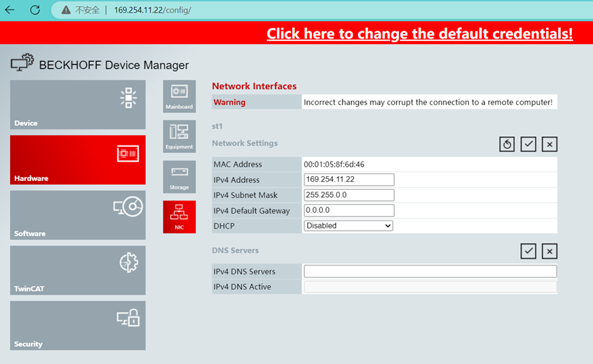Select the Equipment submenu icon

click(179, 137)
